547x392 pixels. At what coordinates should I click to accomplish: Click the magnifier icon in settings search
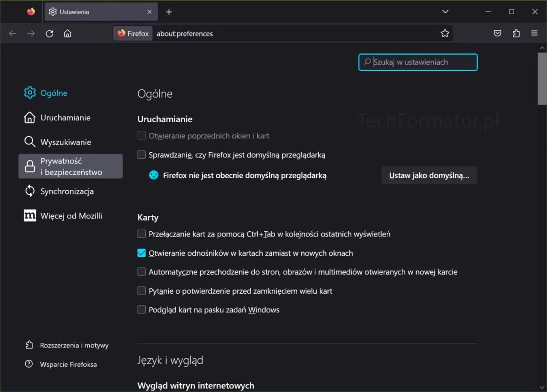367,62
